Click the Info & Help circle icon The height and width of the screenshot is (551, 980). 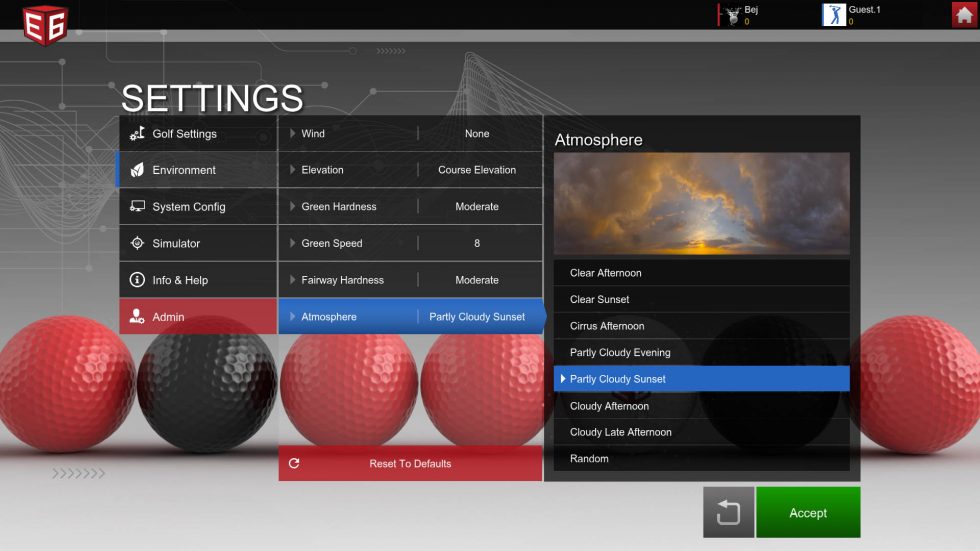(x=137, y=280)
